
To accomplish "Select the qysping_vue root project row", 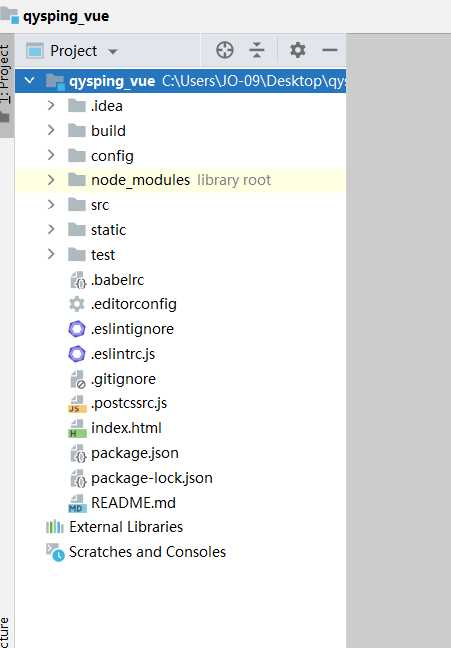I will tap(181, 81).
